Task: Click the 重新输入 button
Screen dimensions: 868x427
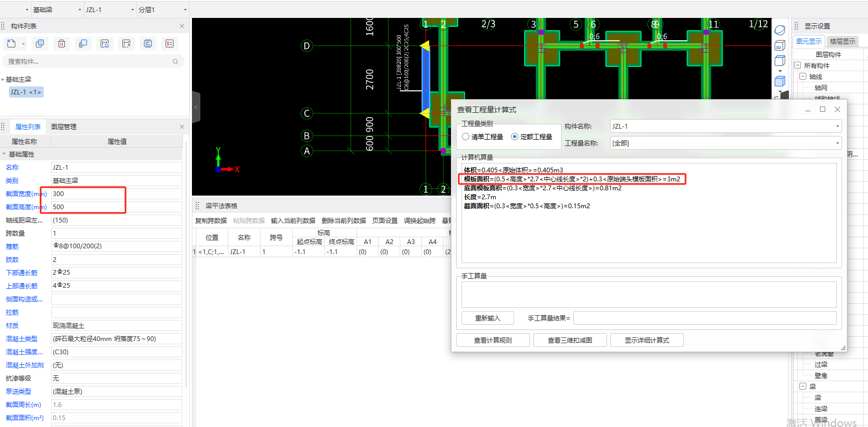Action: [x=488, y=318]
